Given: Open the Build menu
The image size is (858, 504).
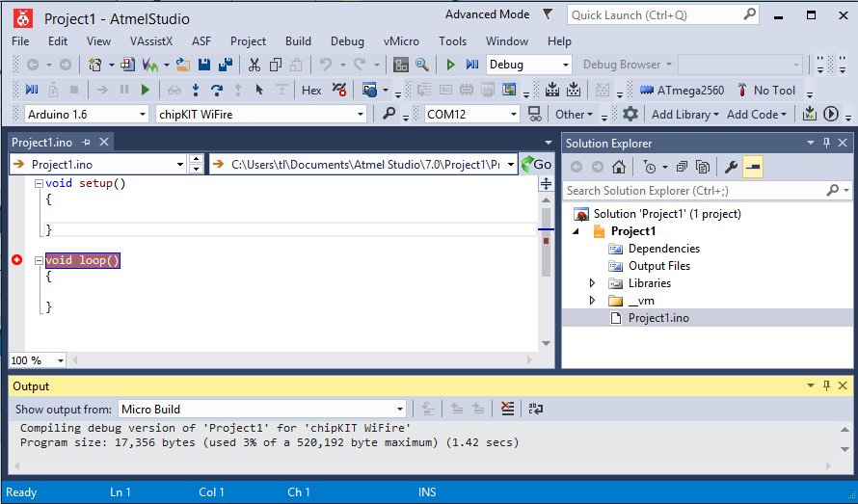Looking at the screenshot, I should pos(298,41).
